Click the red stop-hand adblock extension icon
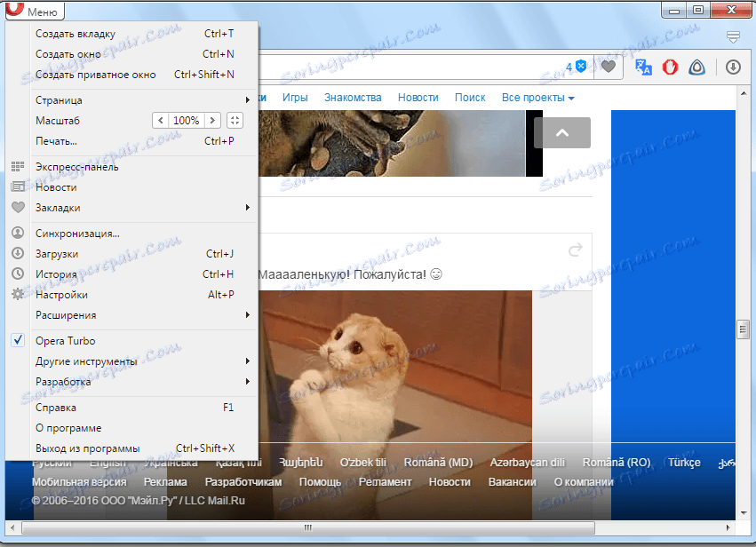756x547 pixels. [x=670, y=67]
